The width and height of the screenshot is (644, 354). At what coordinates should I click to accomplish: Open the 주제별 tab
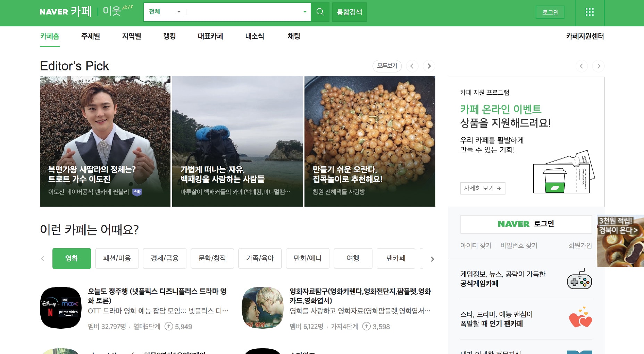(x=91, y=36)
